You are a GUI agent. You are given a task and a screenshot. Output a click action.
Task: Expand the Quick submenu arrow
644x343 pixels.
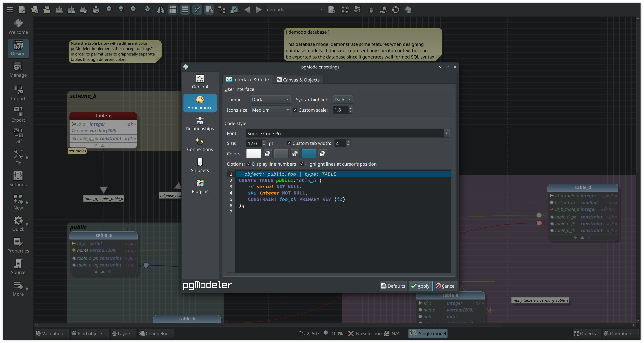(27, 224)
